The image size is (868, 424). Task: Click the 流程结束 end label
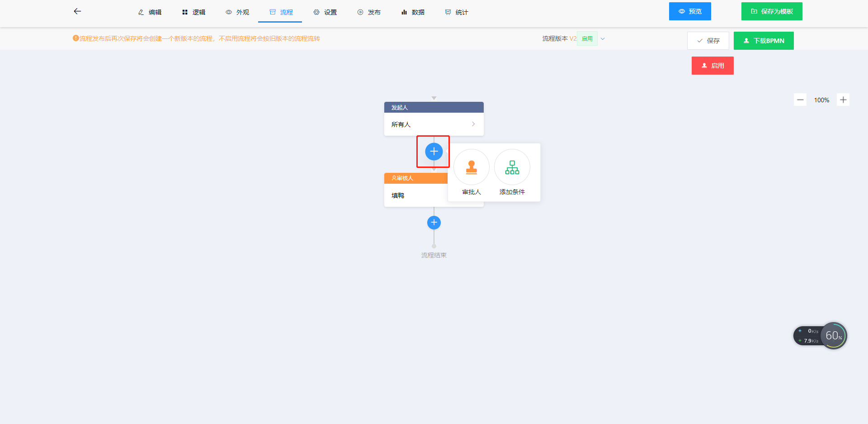[x=434, y=255]
